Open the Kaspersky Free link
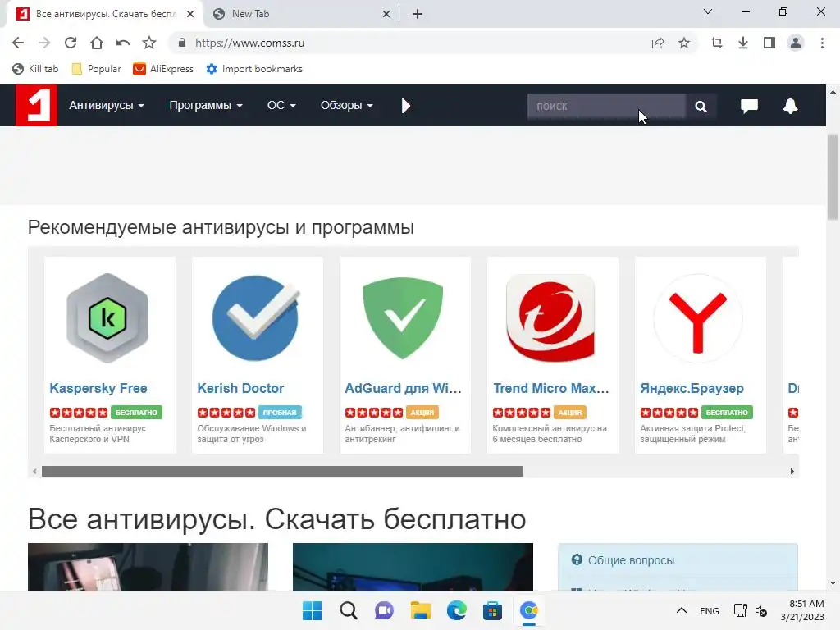The image size is (840, 630). tap(98, 388)
